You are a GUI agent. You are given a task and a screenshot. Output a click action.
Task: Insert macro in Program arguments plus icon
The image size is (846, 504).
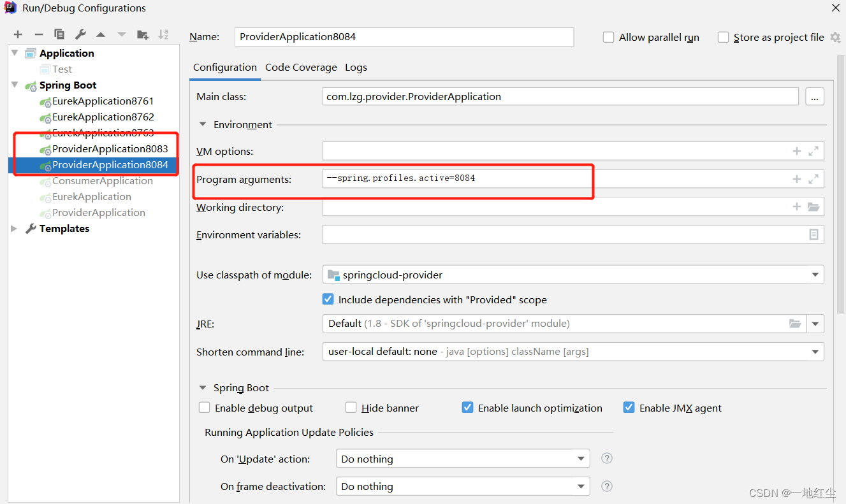point(796,179)
